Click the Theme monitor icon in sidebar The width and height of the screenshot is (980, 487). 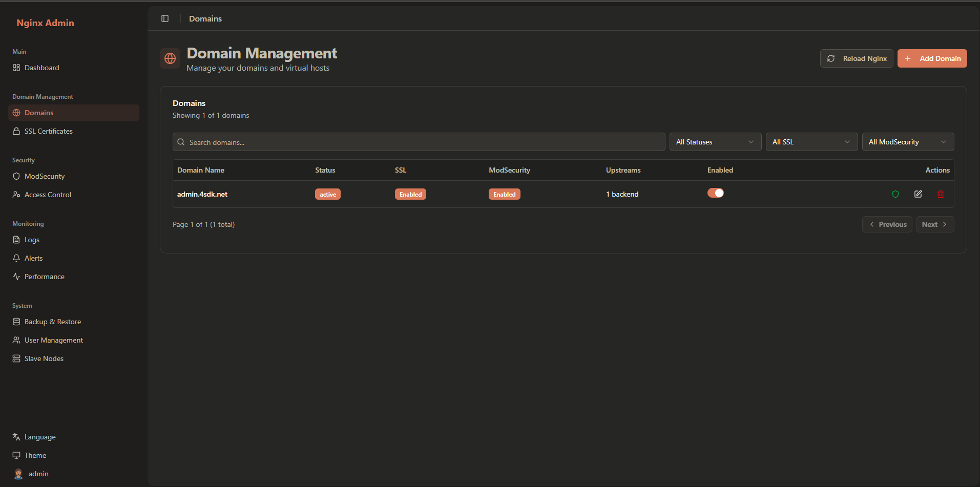pos(16,455)
